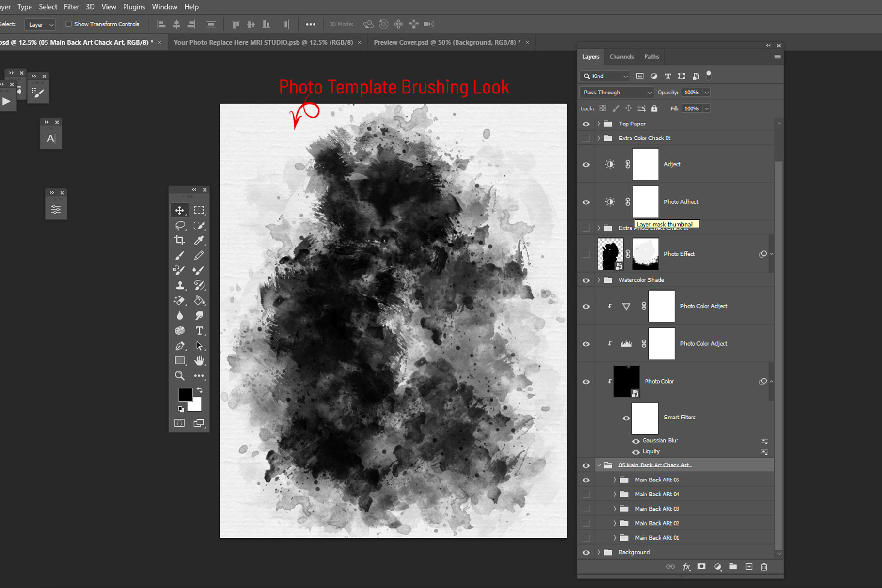Switch to the Channels tab
Viewport: 882px width, 588px height.
tap(622, 57)
